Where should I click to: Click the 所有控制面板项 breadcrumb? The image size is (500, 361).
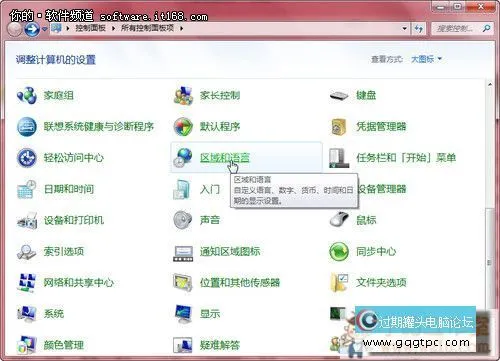click(x=147, y=28)
